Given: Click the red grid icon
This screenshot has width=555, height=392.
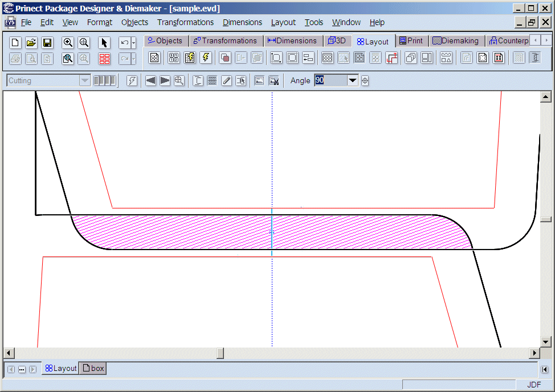Looking at the screenshot, I should coord(104,58).
